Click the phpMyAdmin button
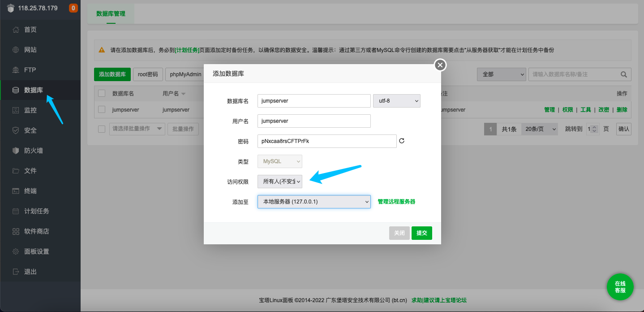644x312 pixels. pos(185,74)
